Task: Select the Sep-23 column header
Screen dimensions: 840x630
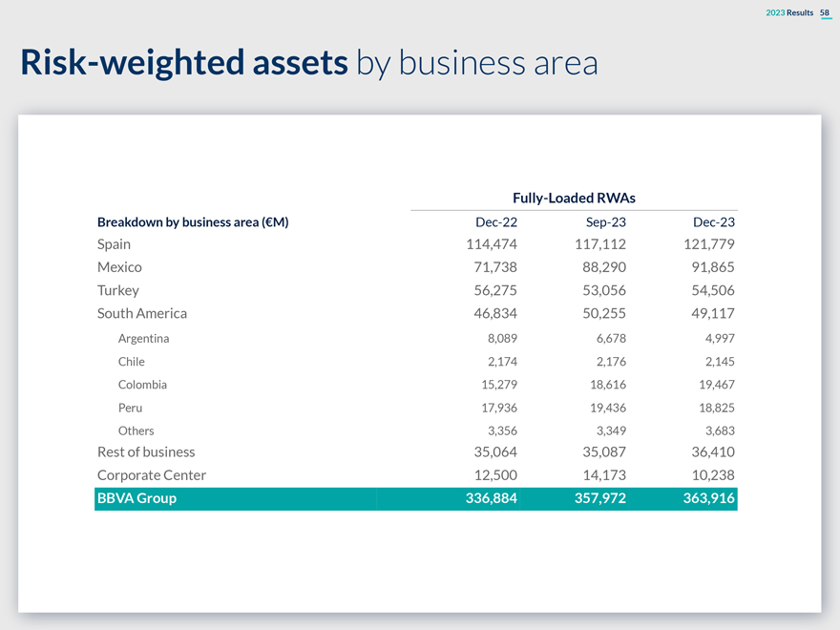Action: (605, 222)
